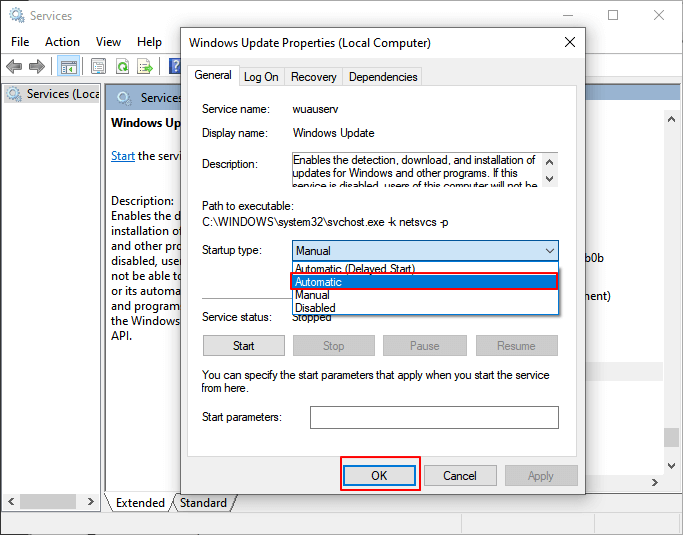Go to the Dependencies tab
This screenshot has width=683, height=535.
(x=383, y=76)
